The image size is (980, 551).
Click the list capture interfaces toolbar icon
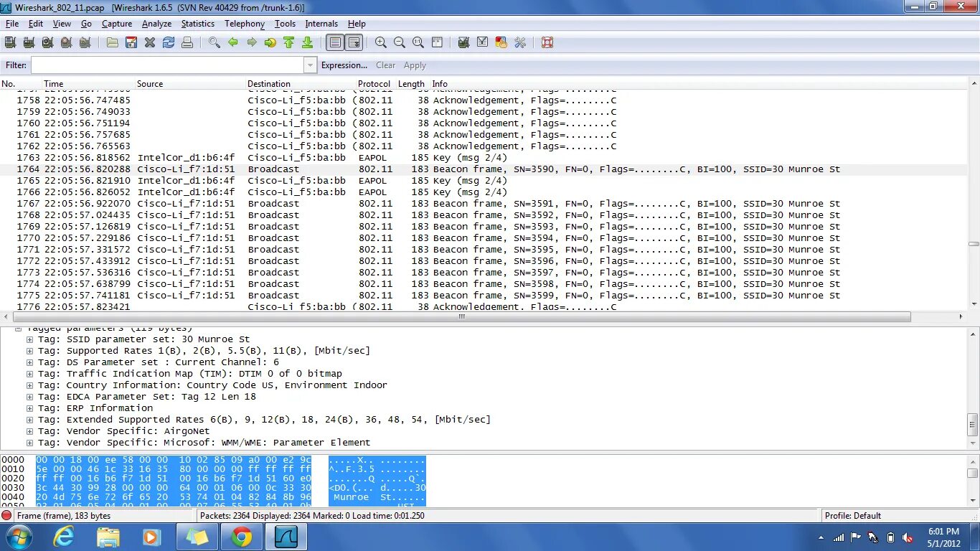click(11, 43)
